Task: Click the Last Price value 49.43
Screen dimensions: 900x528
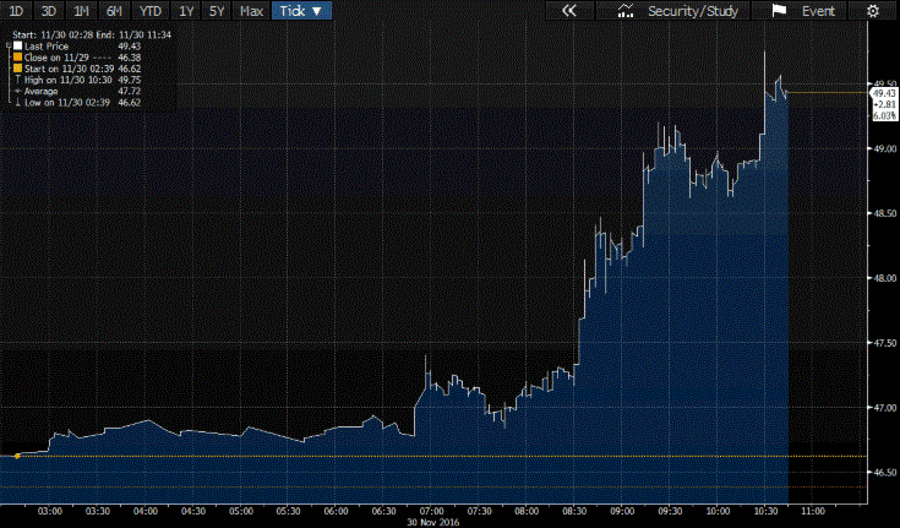Action: 129,46
